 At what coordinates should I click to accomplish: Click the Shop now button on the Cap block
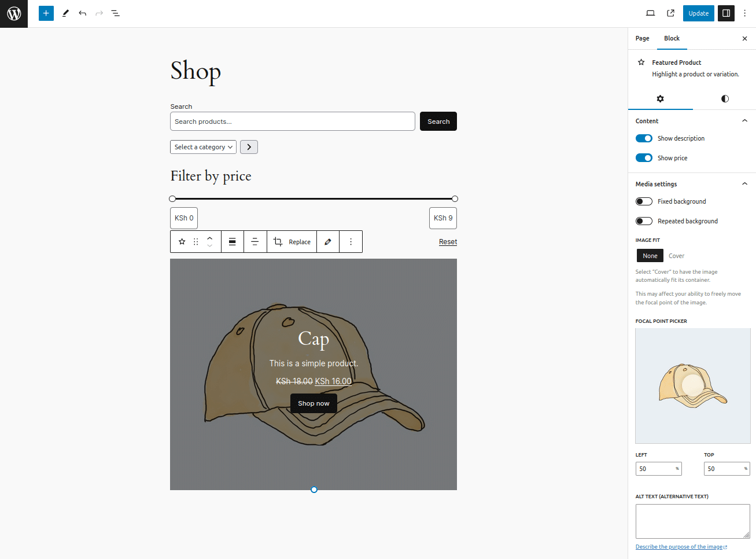[x=314, y=403]
